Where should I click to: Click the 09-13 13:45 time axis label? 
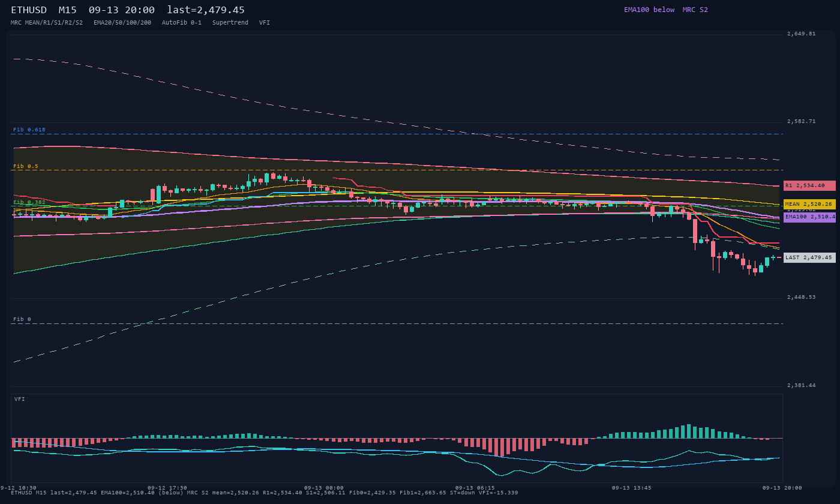631,488
